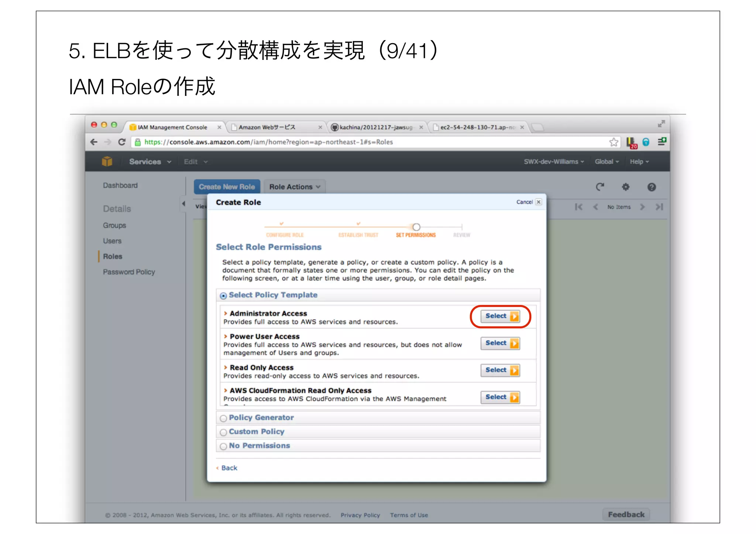
Task: Click the blue extension icon in toolbar
Action: (646, 142)
